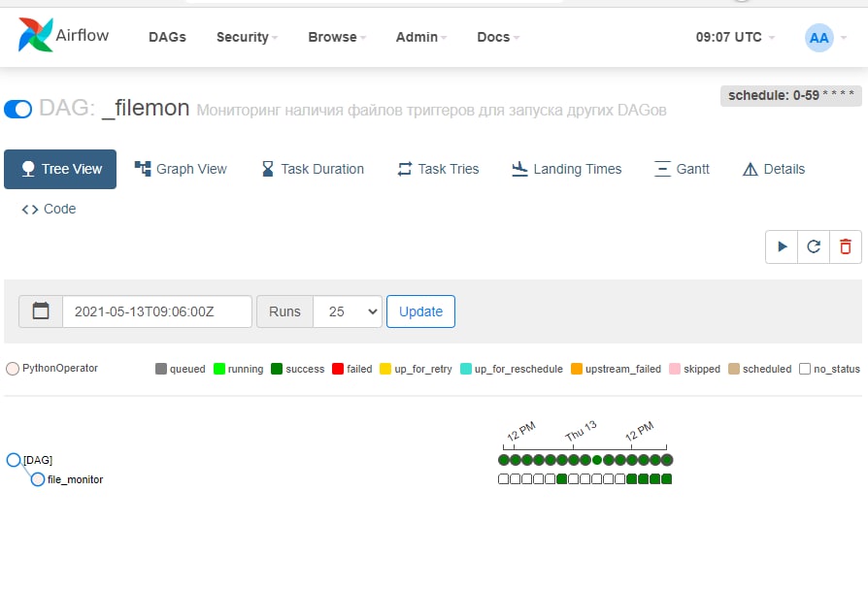
Task: Open the Task Tries tab
Action: tap(438, 169)
